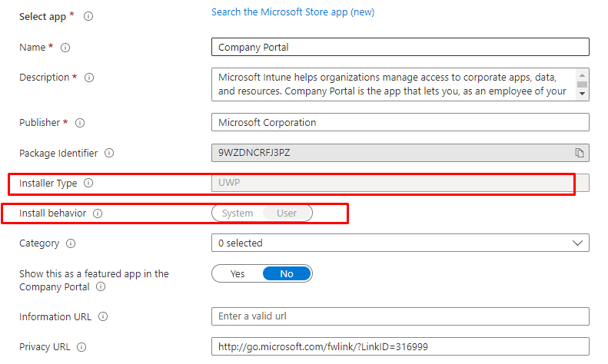Choose System install behavior
This screenshot has height=364, width=608.
[238, 213]
